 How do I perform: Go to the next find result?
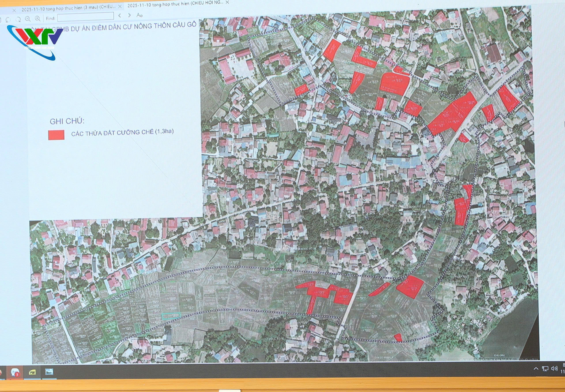tap(130, 15)
